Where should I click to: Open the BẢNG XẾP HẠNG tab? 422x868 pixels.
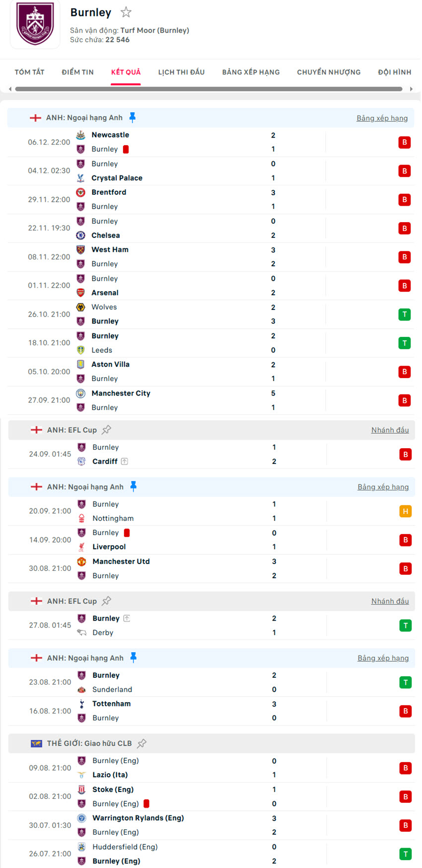251,72
